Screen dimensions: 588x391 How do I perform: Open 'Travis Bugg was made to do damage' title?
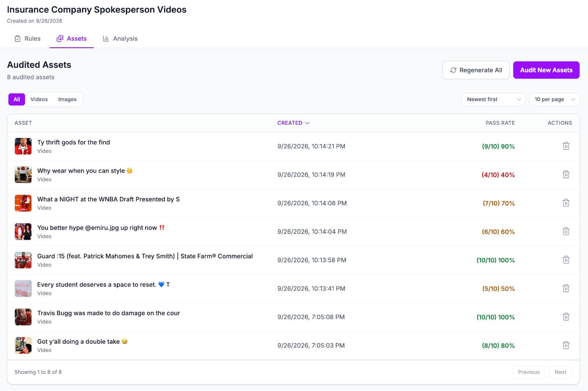click(x=109, y=313)
